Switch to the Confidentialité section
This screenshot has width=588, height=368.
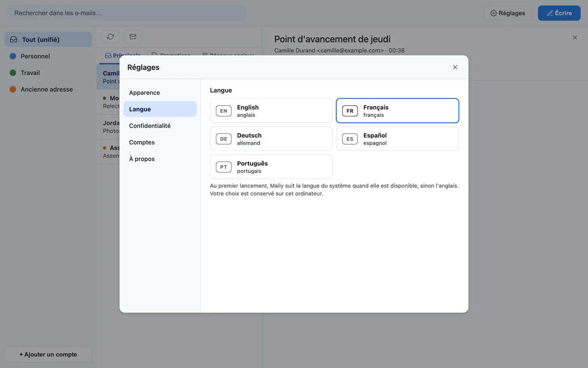click(x=160, y=126)
